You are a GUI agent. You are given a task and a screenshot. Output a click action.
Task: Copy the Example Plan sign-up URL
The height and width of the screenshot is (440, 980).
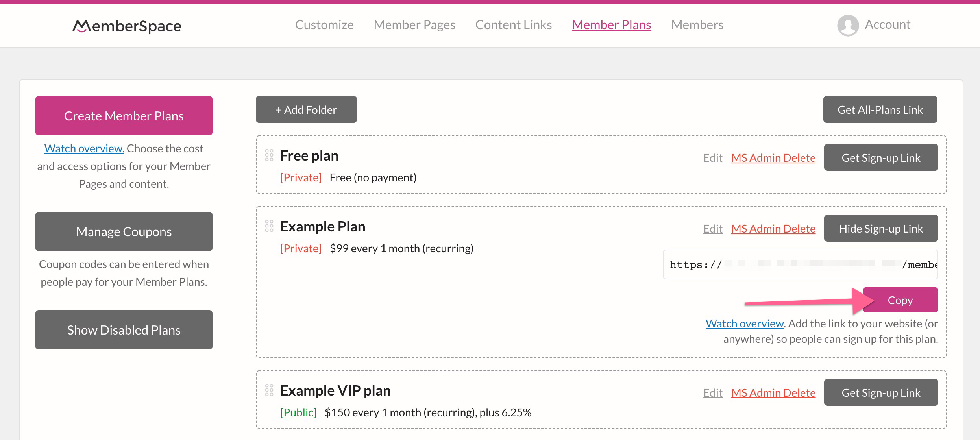(900, 300)
